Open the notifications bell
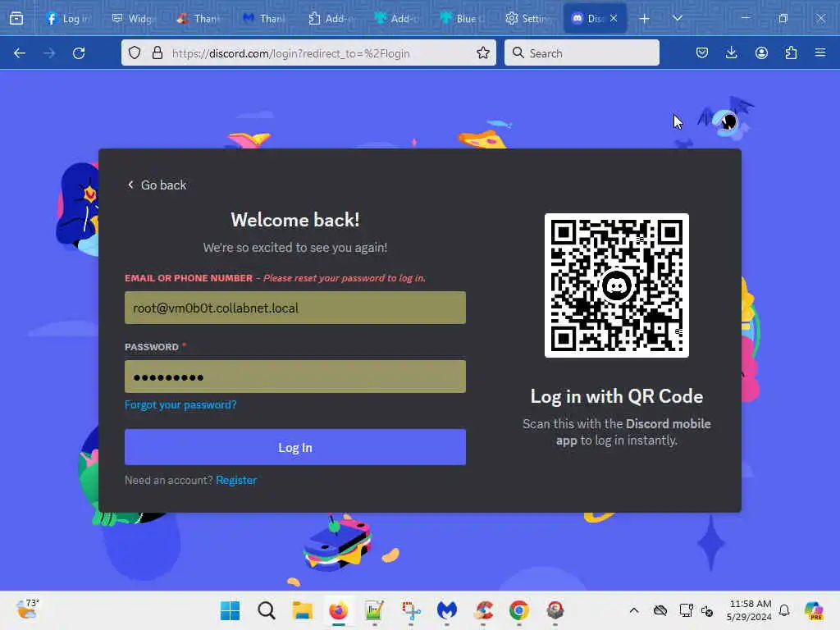This screenshot has height=630, width=840. [x=784, y=610]
